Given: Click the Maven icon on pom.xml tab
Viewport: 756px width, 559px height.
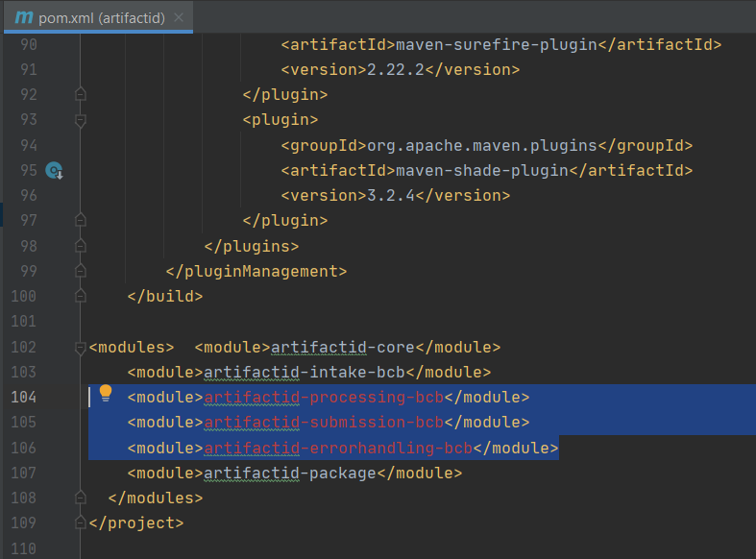Looking at the screenshot, I should (x=24, y=18).
